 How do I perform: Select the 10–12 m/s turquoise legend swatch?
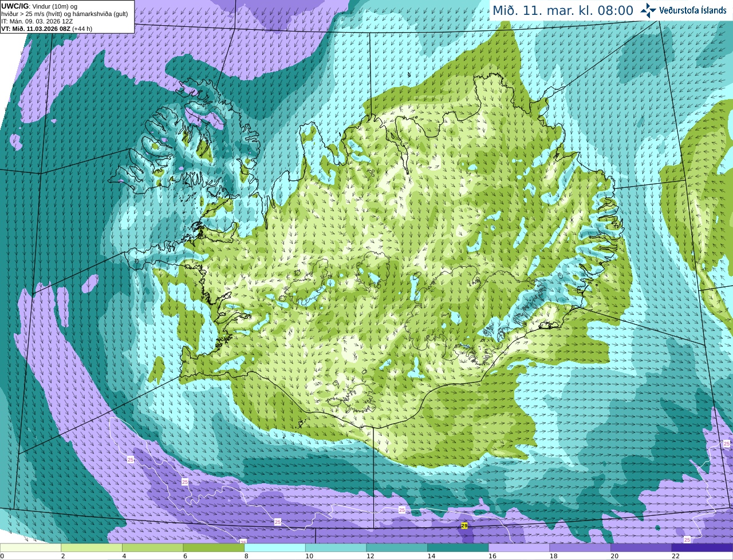(336, 547)
